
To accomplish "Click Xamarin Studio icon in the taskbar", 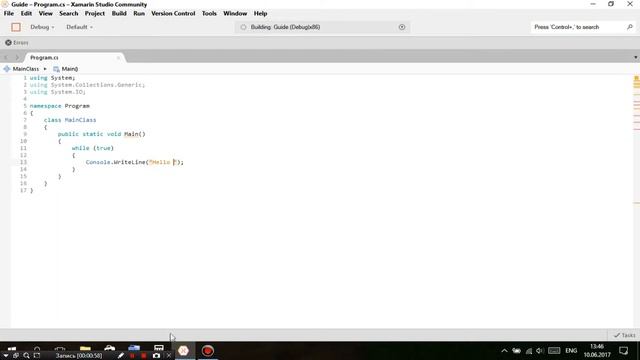I will click(183, 351).
